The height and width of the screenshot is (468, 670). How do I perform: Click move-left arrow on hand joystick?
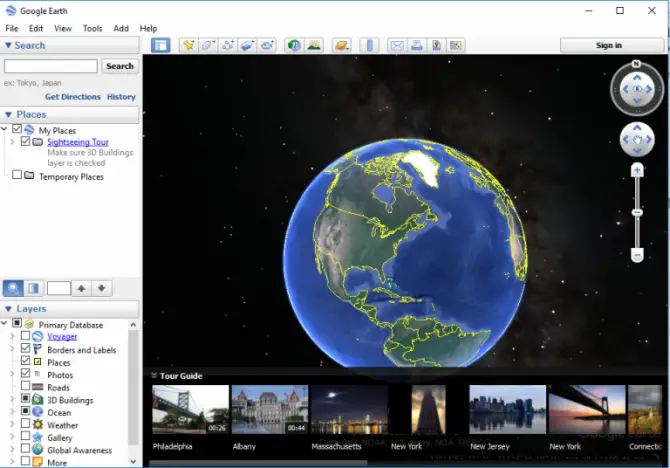coord(626,140)
